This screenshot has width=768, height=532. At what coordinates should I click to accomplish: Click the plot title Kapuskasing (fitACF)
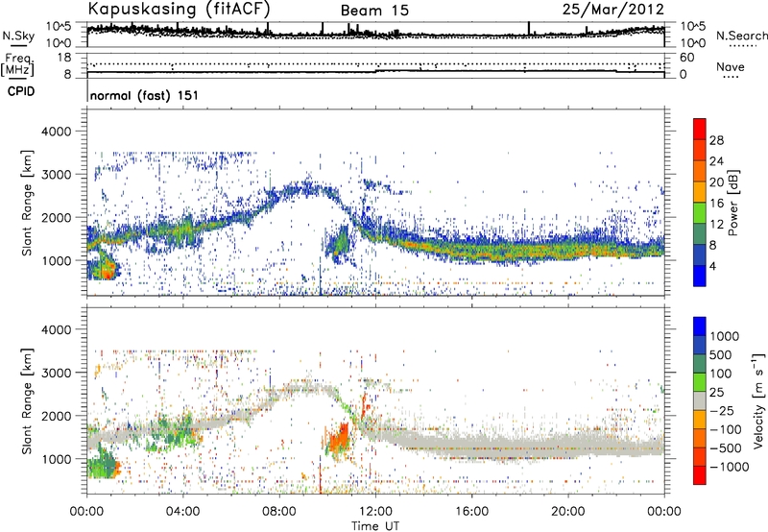[179, 9]
